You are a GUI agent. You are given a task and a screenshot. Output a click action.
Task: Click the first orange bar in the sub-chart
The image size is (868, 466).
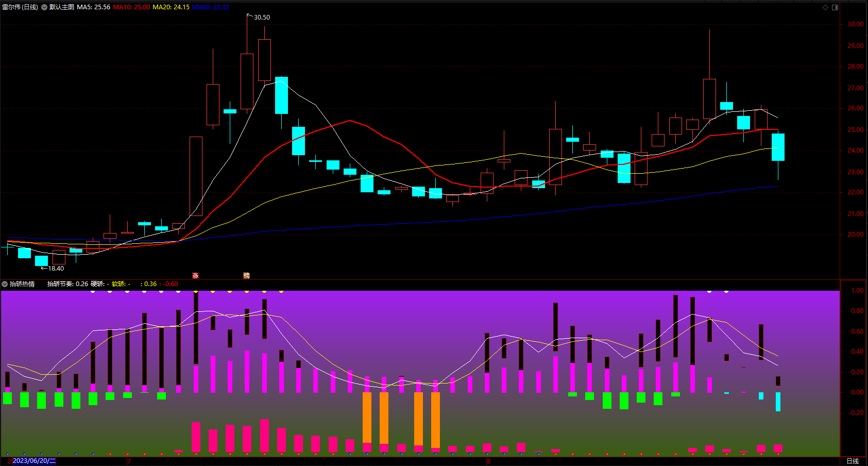[x=367, y=418]
